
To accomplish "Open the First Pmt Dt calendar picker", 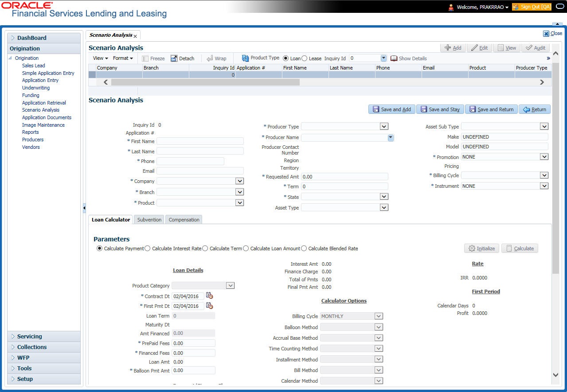I will 209,306.
